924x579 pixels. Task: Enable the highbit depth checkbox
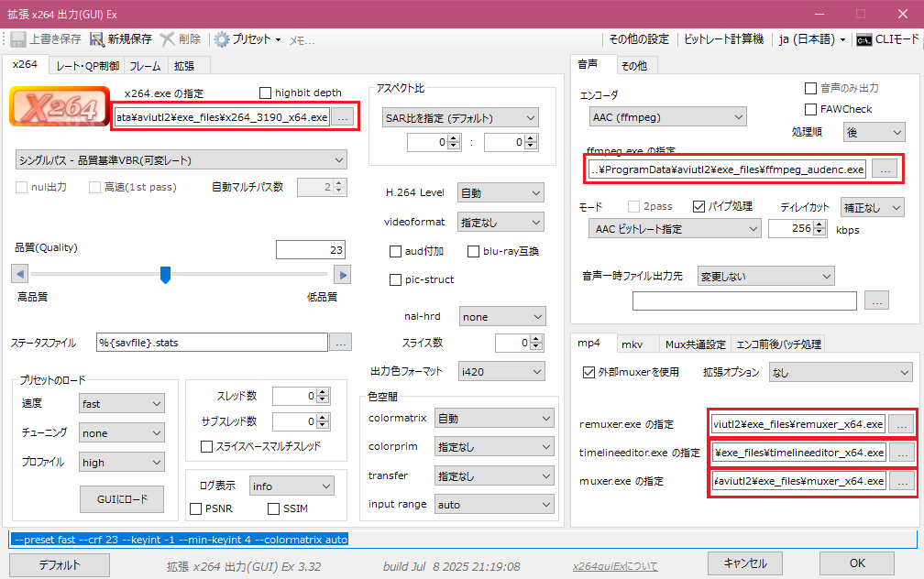tap(266, 93)
